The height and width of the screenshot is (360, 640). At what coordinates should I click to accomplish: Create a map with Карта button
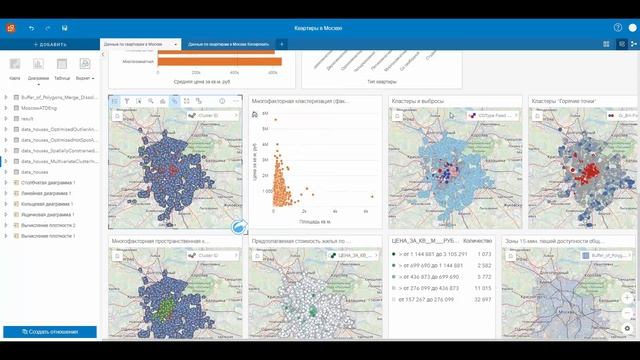15,68
